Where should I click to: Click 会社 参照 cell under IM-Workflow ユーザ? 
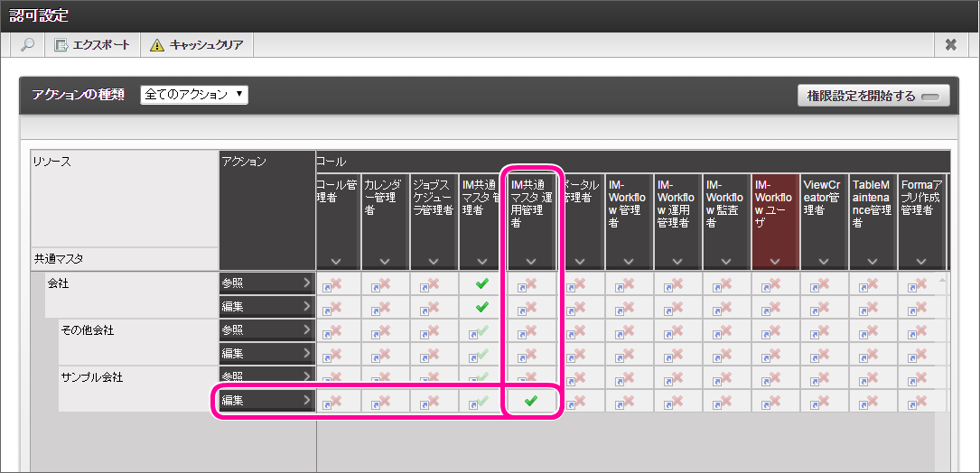tap(775, 283)
